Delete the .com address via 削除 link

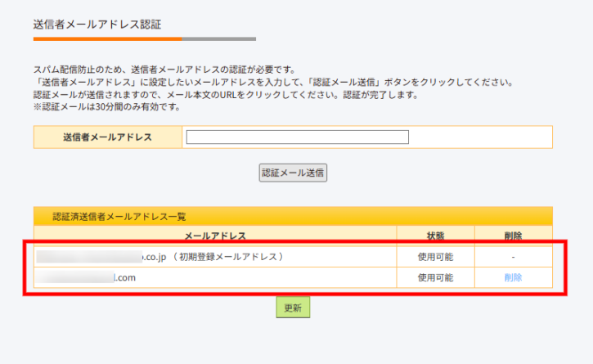[x=513, y=277]
